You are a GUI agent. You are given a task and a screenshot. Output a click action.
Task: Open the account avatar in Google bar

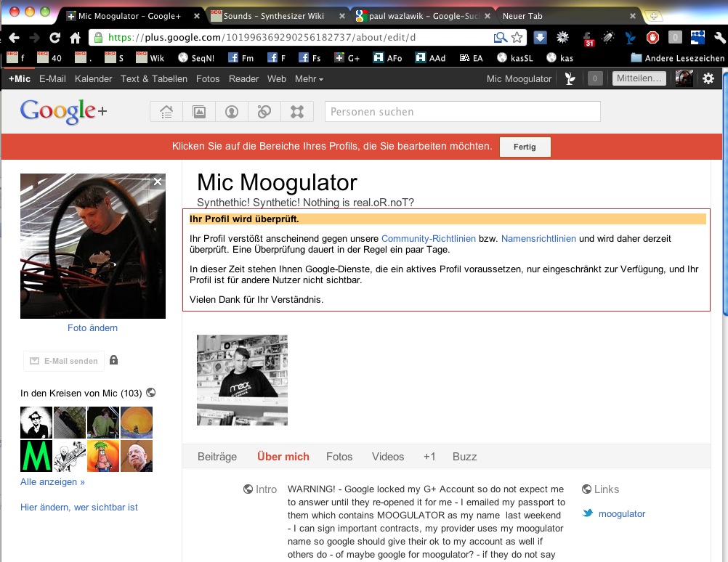point(684,78)
